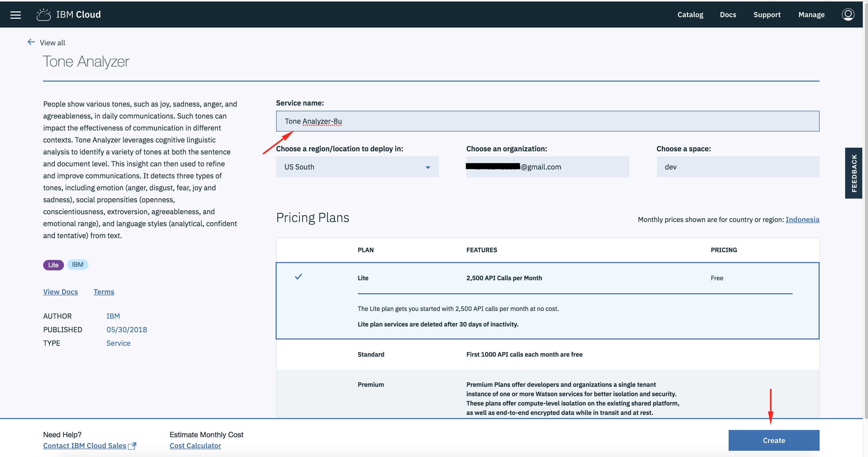
Task: Click the Indonesia region link
Action: click(x=802, y=220)
